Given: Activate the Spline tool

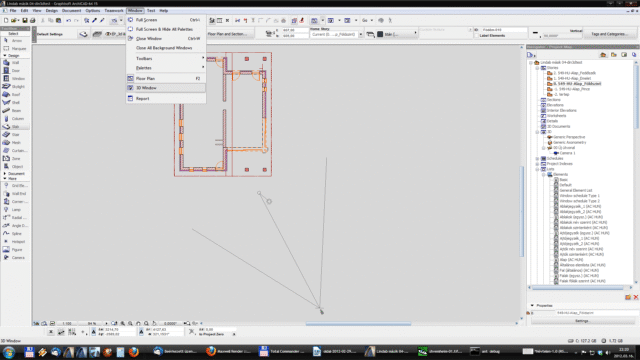Looking at the screenshot, I should point(16,234).
